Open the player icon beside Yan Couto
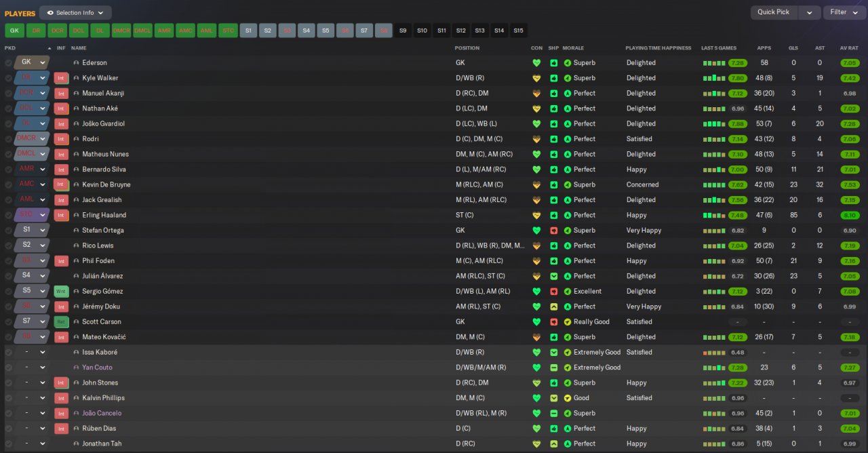The width and height of the screenshot is (868, 453). pos(76,368)
